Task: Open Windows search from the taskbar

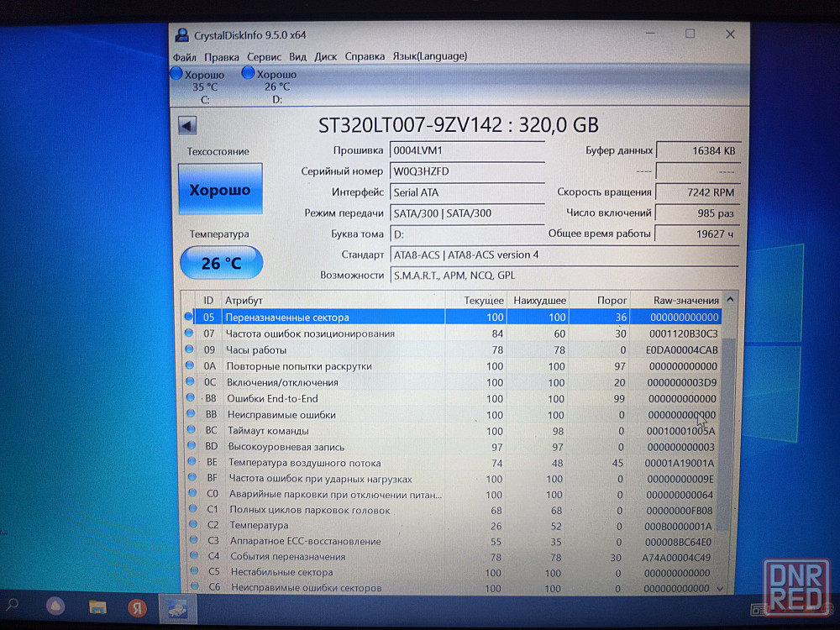Action: 12,605
